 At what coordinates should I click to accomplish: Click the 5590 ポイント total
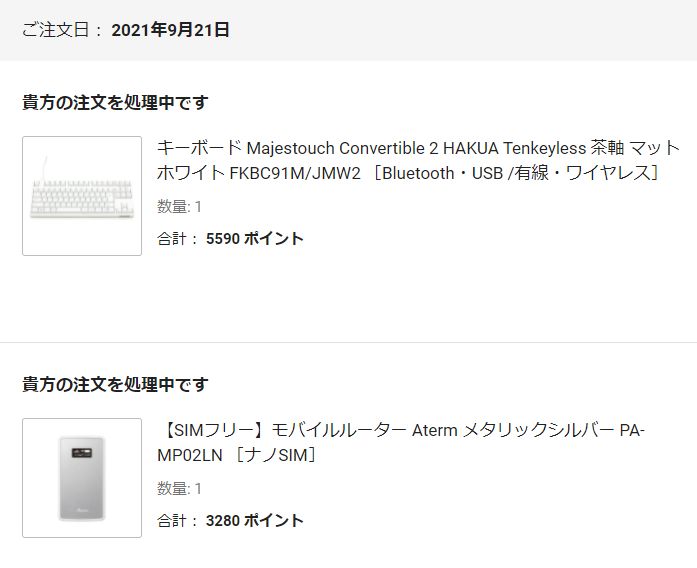254,239
